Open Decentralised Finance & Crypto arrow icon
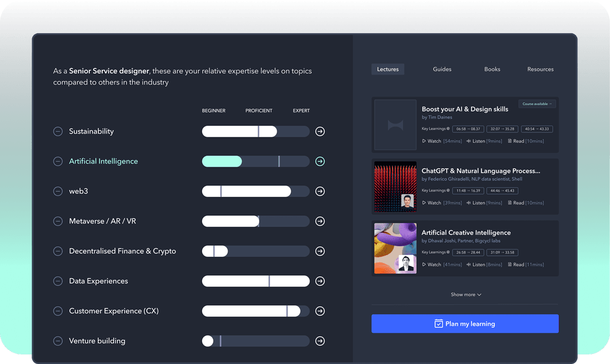 coord(320,251)
